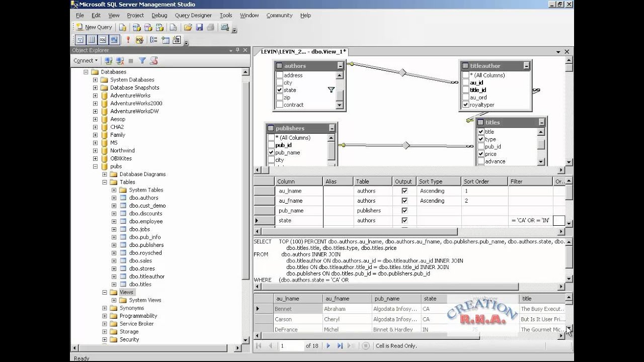Screen dimensions: 644x362
Task: Collapse the Views folder node
Action: click(105, 292)
